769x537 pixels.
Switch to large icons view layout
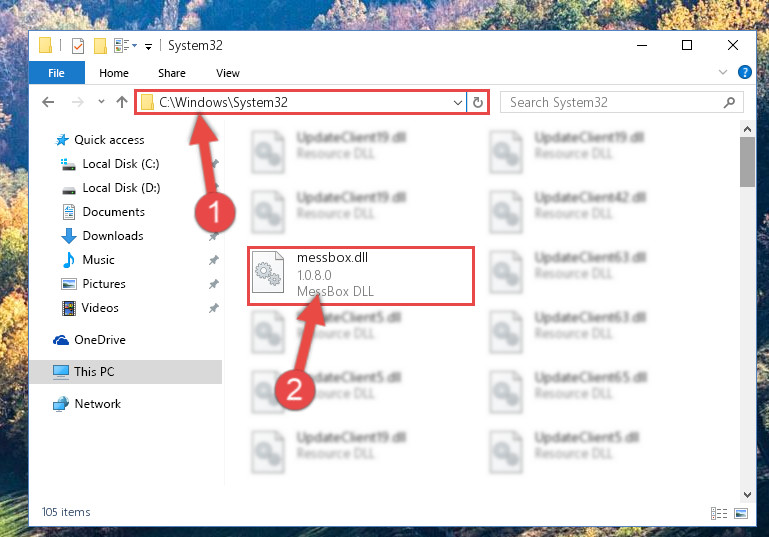coord(741,513)
